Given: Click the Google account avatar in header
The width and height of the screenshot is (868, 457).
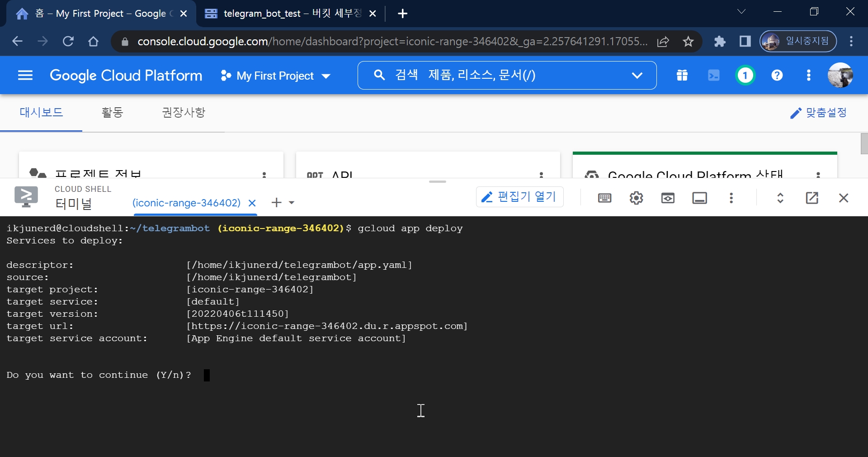Looking at the screenshot, I should 840,75.
